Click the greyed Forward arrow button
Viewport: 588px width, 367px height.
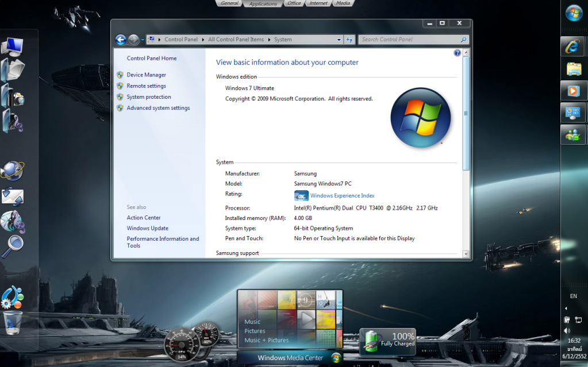(133, 40)
